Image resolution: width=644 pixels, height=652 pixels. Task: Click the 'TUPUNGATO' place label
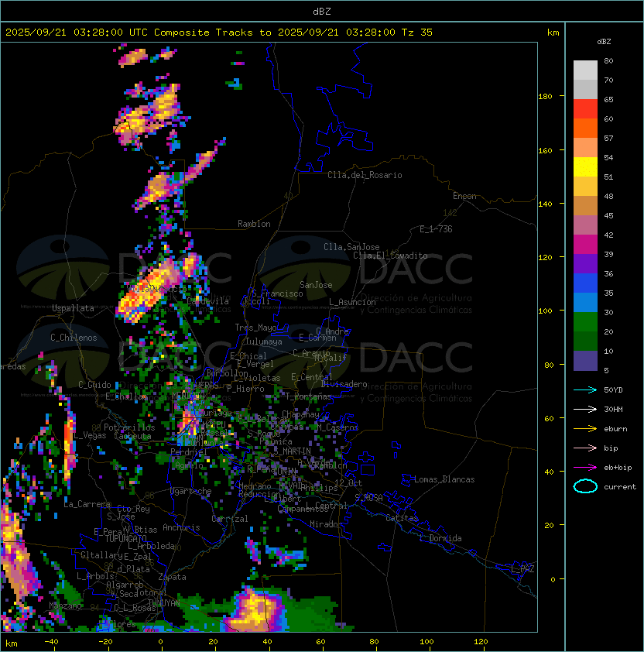pyautogui.click(x=125, y=538)
